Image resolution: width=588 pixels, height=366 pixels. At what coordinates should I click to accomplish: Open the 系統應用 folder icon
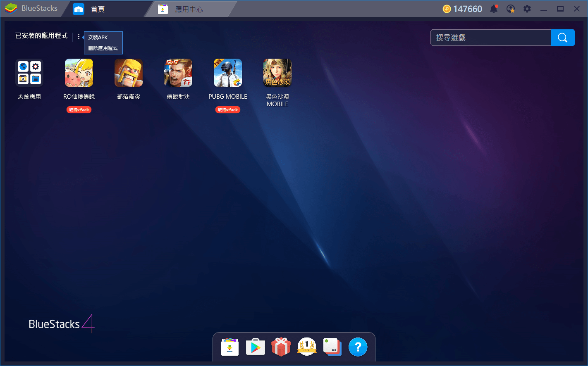tap(29, 73)
